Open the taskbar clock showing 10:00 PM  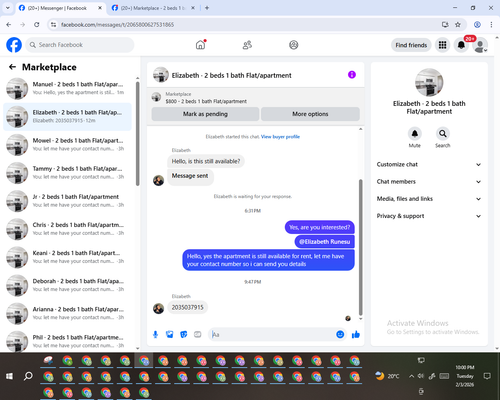[x=465, y=376]
